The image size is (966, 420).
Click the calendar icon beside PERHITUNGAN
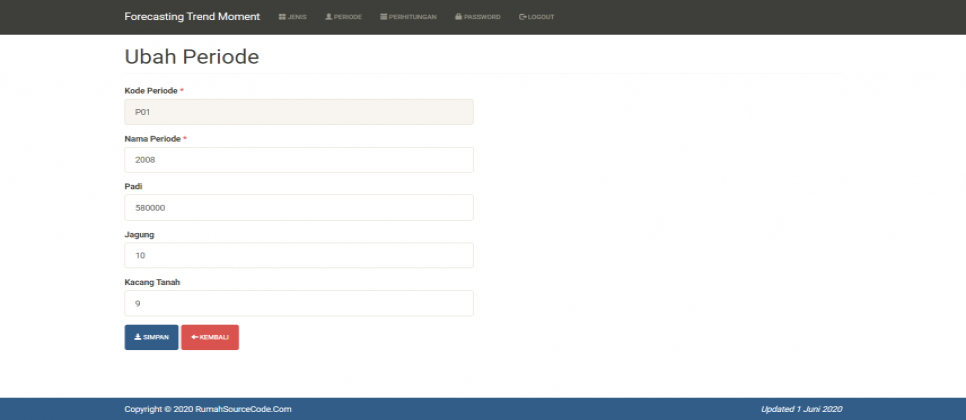(x=384, y=17)
